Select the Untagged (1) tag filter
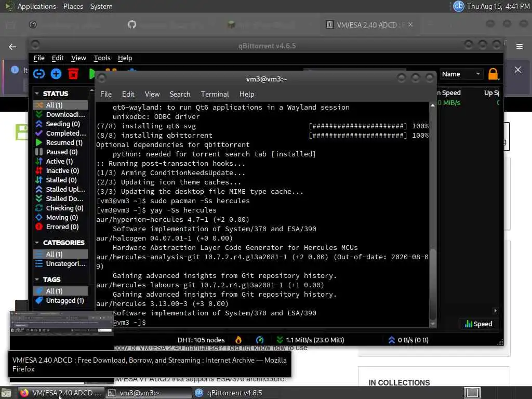This screenshot has height=399, width=532. [61, 301]
